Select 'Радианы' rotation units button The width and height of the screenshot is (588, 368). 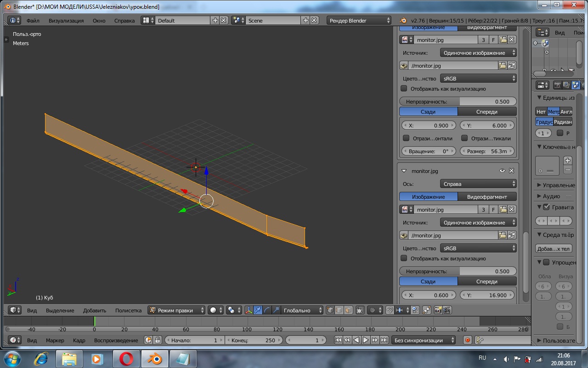point(563,122)
